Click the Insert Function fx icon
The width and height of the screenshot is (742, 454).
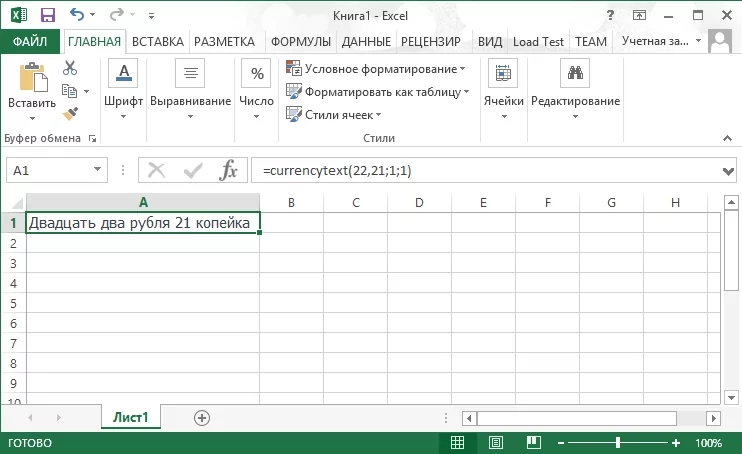click(x=229, y=170)
